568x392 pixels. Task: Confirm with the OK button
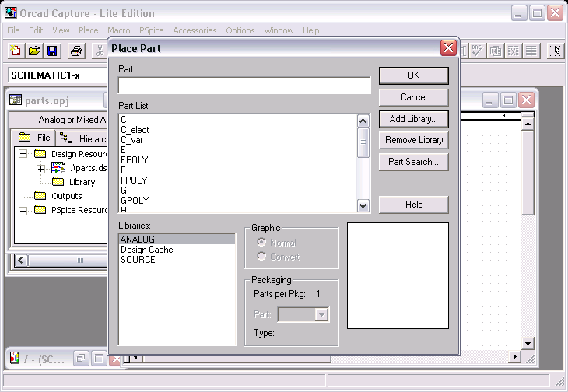pos(414,75)
